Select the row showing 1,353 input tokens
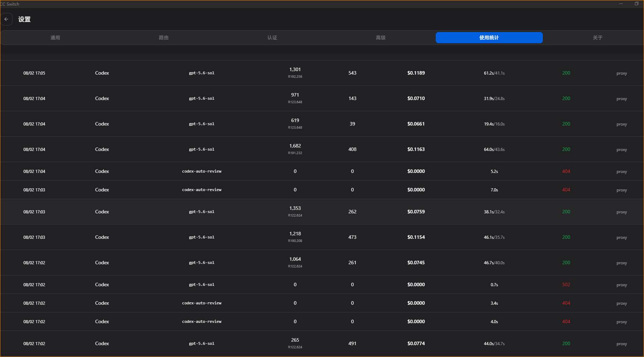The width and height of the screenshot is (644, 357). tap(322, 212)
